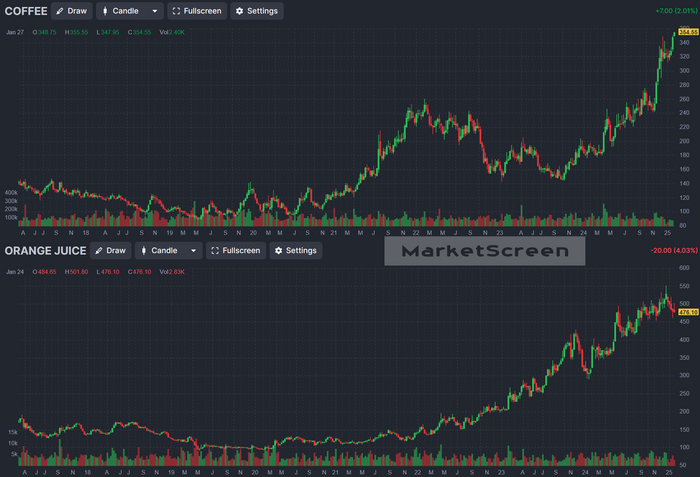The height and width of the screenshot is (477, 700).
Task: Expand chart type dropdown arrow on ORANGE JUICE
Action: [x=194, y=251]
